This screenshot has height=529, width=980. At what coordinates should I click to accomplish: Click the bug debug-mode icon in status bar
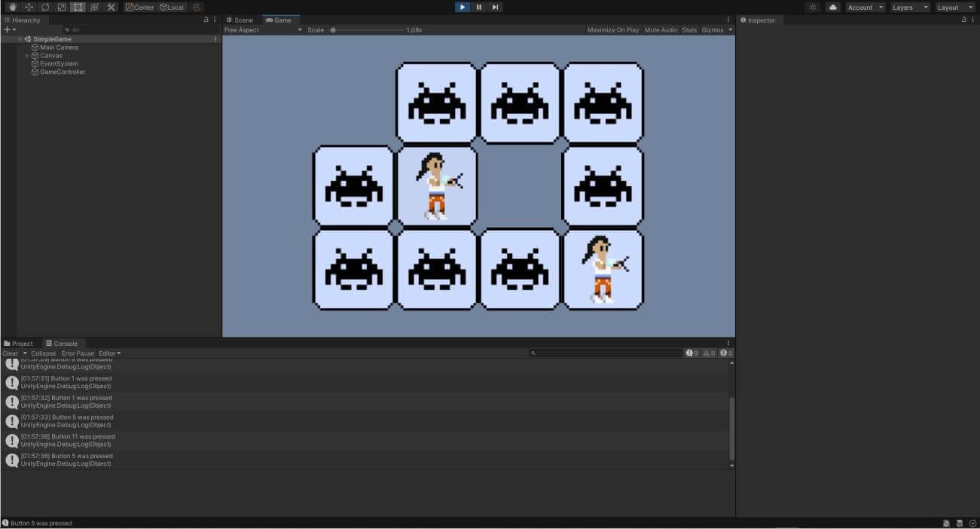pyautogui.click(x=946, y=523)
